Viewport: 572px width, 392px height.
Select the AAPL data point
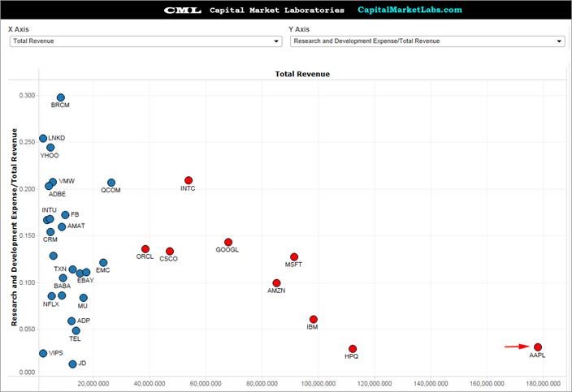point(538,347)
